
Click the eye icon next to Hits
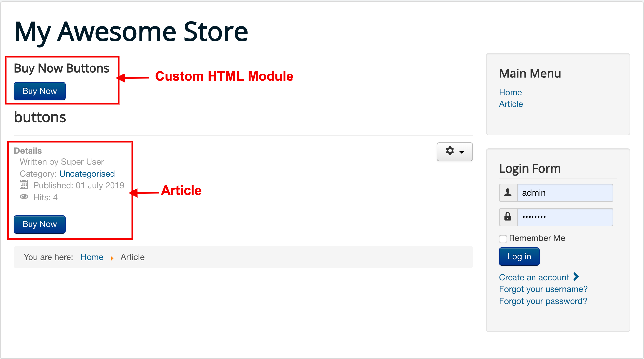pyautogui.click(x=24, y=197)
